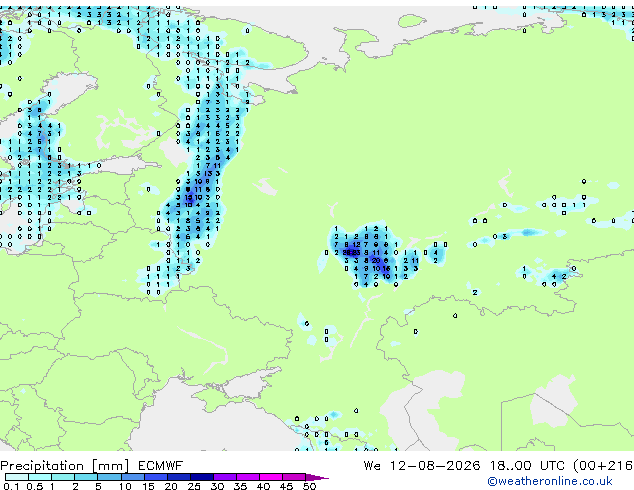Click the 28 mm peak precipitation value
The width and height of the screenshot is (634, 490).
pos(347,253)
